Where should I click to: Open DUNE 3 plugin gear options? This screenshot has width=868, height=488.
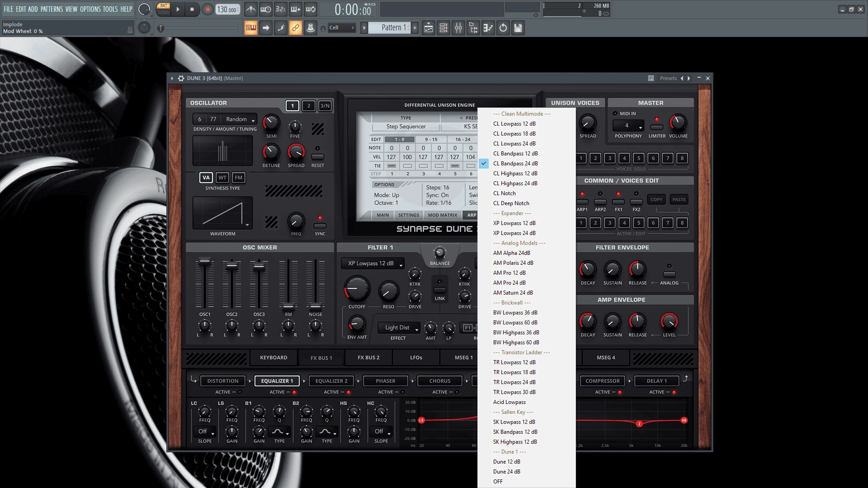[181, 78]
